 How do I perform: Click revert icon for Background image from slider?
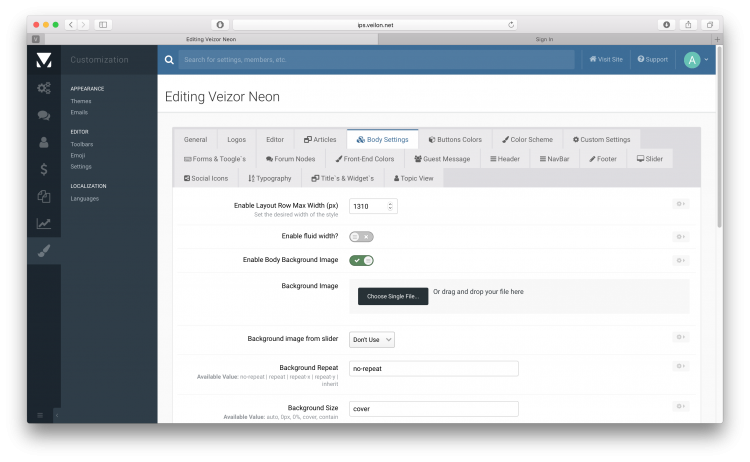pos(681,337)
